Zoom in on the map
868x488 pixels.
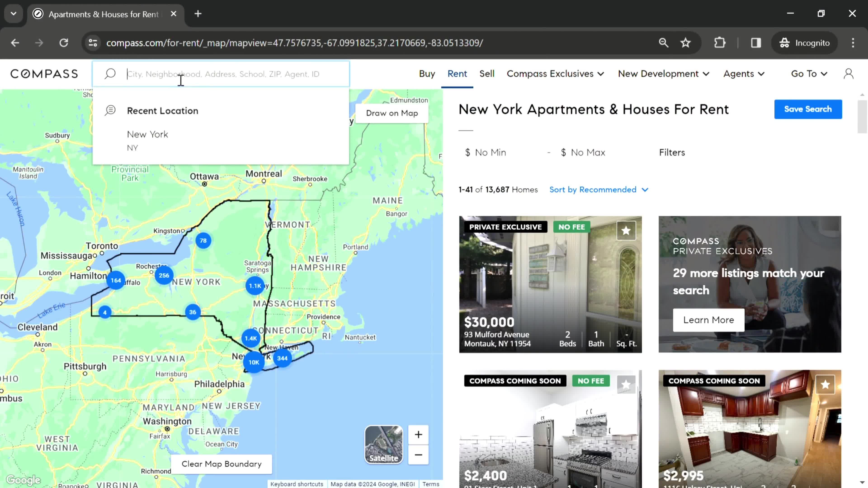pos(418,434)
